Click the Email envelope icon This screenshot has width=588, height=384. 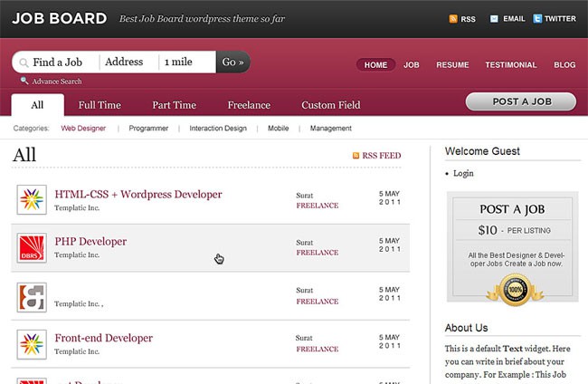click(494, 19)
